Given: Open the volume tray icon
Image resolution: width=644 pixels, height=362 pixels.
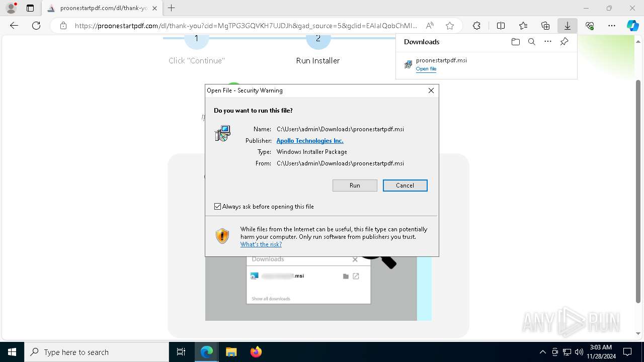Looking at the screenshot, I should (x=579, y=352).
